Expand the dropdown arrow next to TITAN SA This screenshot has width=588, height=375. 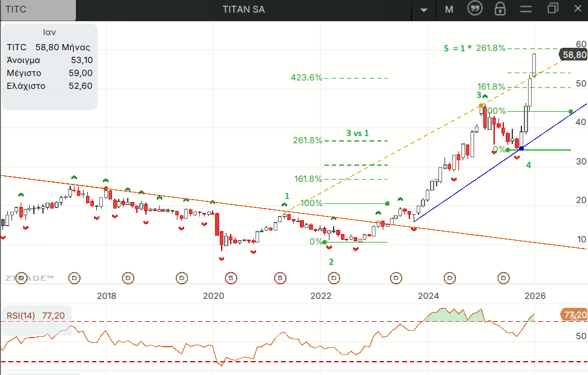(424, 10)
